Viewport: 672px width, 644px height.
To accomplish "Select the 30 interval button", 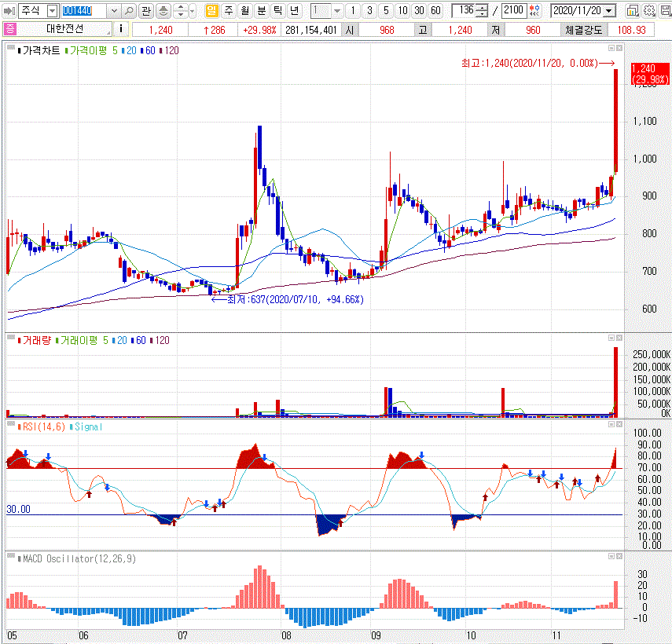I will click(x=419, y=11).
